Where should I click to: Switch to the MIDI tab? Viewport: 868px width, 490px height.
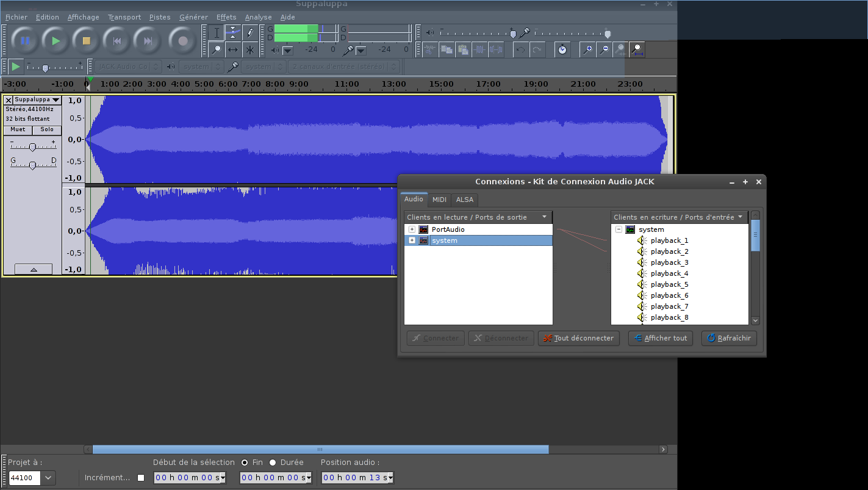(x=439, y=200)
